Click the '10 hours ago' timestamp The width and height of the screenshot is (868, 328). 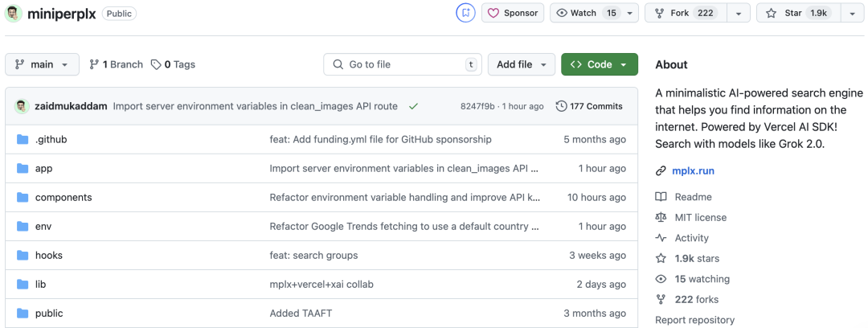[x=596, y=197]
